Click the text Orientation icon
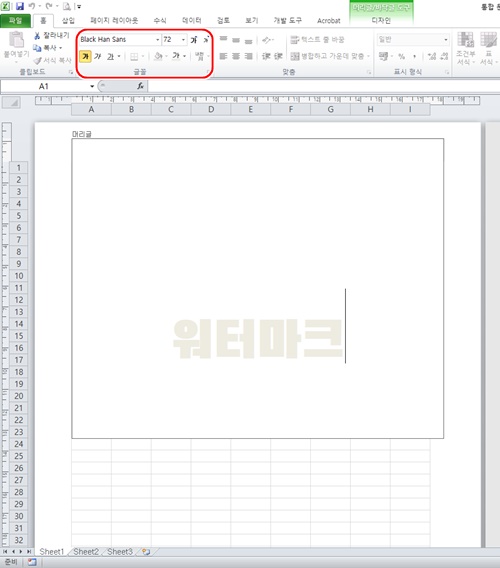The width and height of the screenshot is (500, 568). tap(266, 40)
